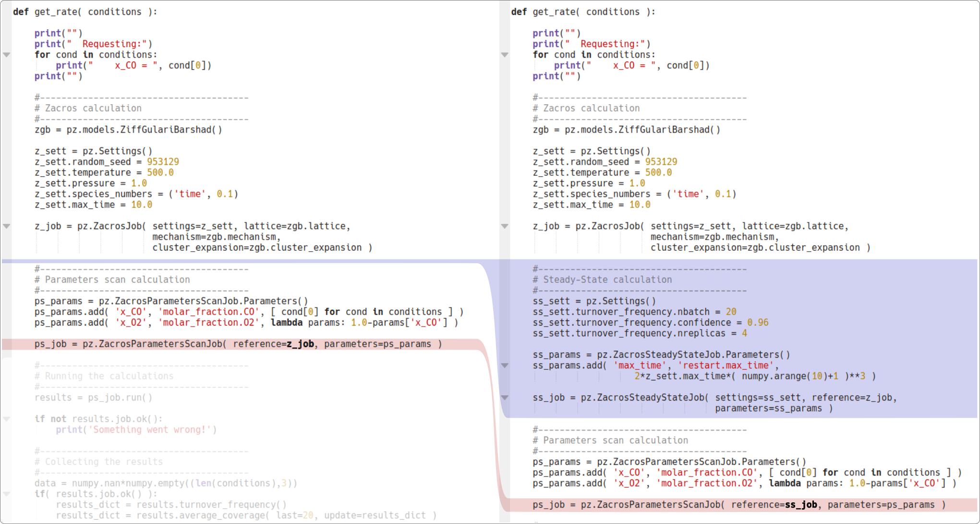Click the bold 'ss_job' reference in right pane
This screenshot has height=524, width=980.
click(x=801, y=505)
